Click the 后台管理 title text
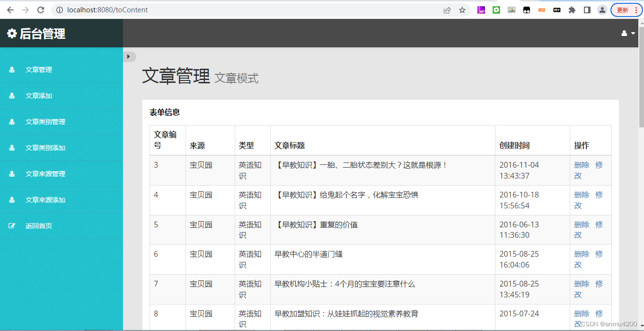This screenshot has height=331, width=644. point(43,34)
